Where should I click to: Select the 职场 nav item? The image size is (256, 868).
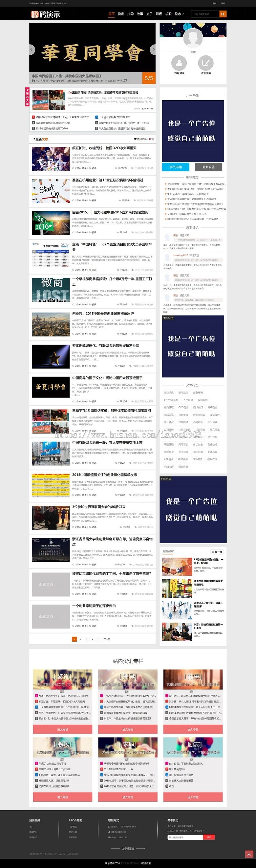[x=159, y=14]
